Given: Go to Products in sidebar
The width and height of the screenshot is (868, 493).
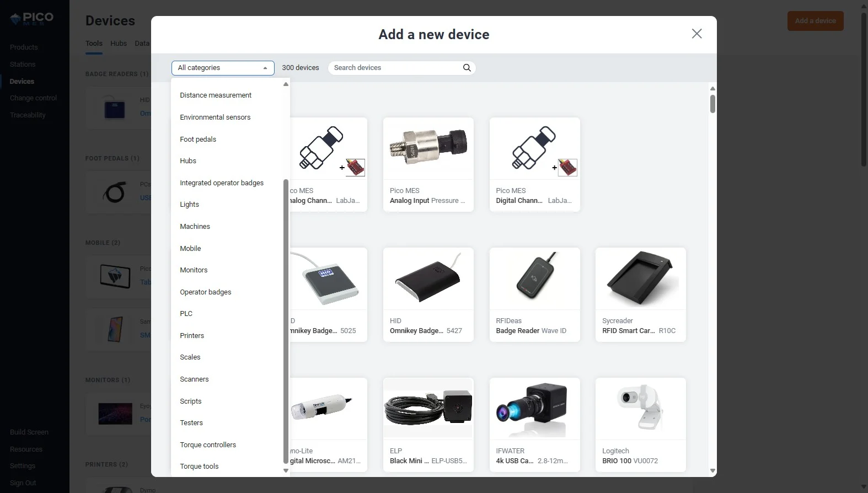Looking at the screenshot, I should pyautogui.click(x=24, y=47).
